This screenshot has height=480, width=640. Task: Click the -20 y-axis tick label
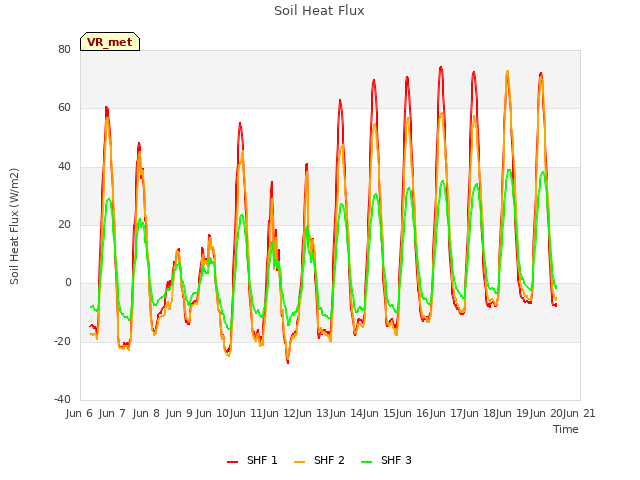62,341
